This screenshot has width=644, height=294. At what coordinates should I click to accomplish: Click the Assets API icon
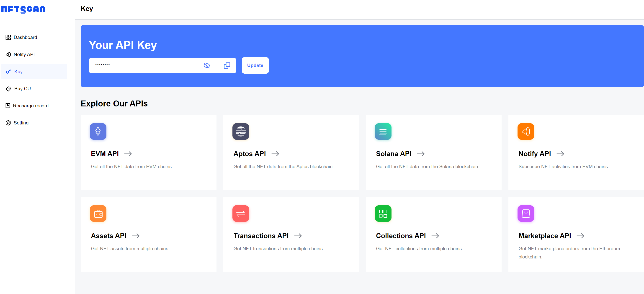(x=98, y=213)
